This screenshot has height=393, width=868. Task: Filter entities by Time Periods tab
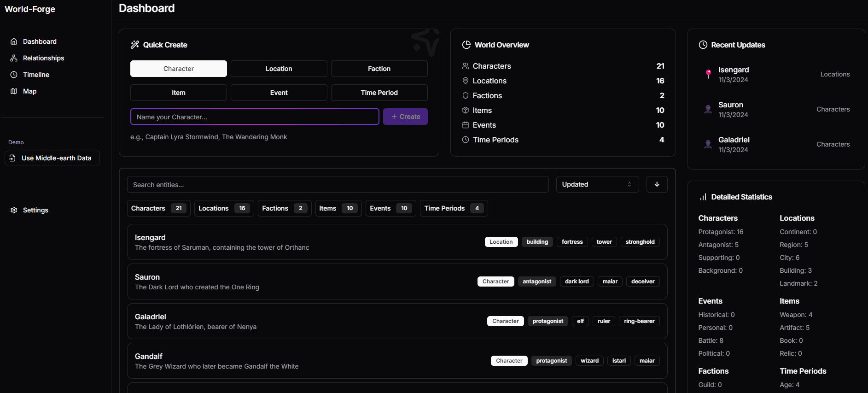(454, 208)
